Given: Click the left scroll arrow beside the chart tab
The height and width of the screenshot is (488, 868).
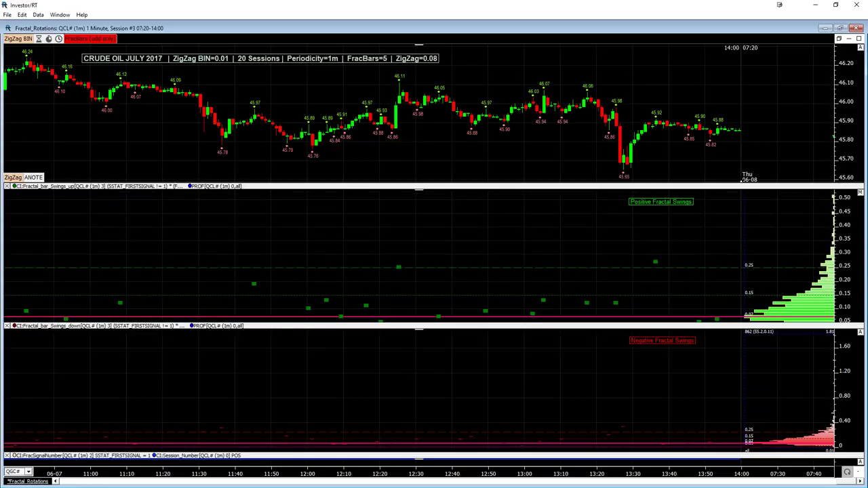Looking at the screenshot, I should point(56,481).
